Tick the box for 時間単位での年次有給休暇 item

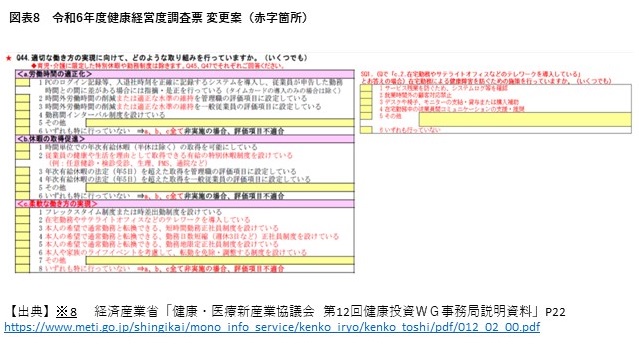22,147
